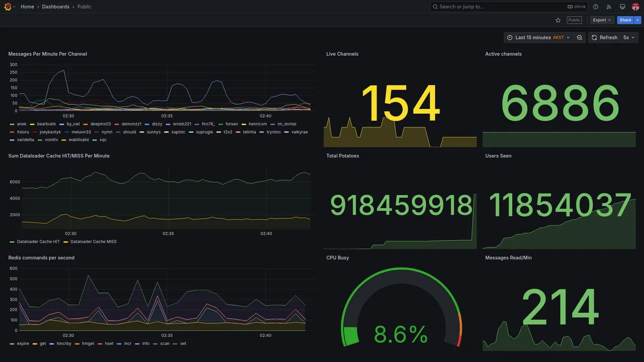The width and height of the screenshot is (644, 362).
Task: Click the monitor display icon in header
Action: pos(622,7)
